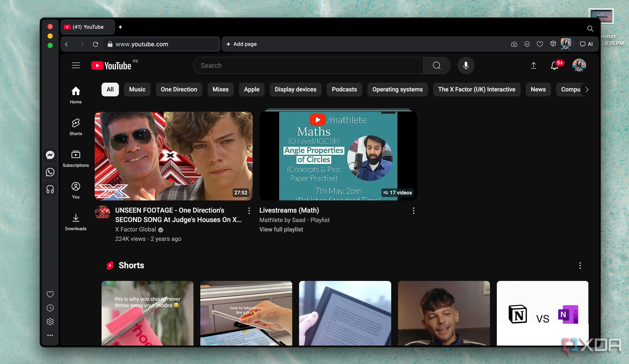Open the music player headphones icon
Image resolution: width=629 pixels, height=364 pixels.
click(x=50, y=189)
